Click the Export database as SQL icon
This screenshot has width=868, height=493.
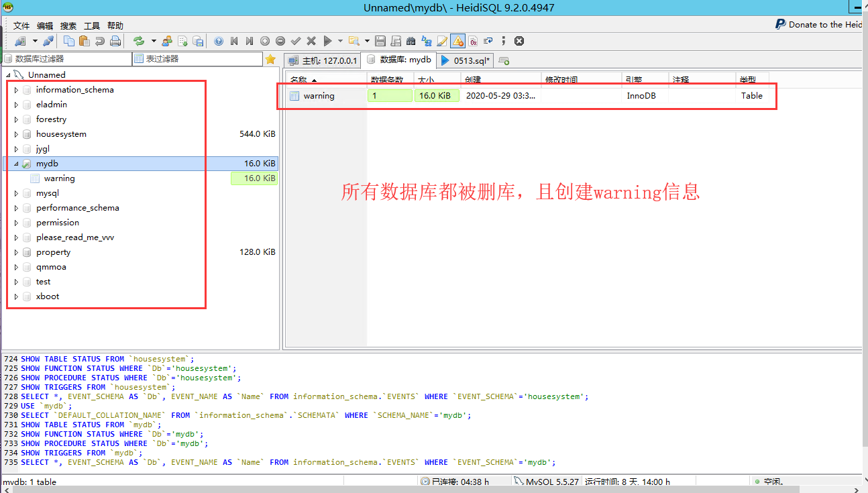click(198, 41)
